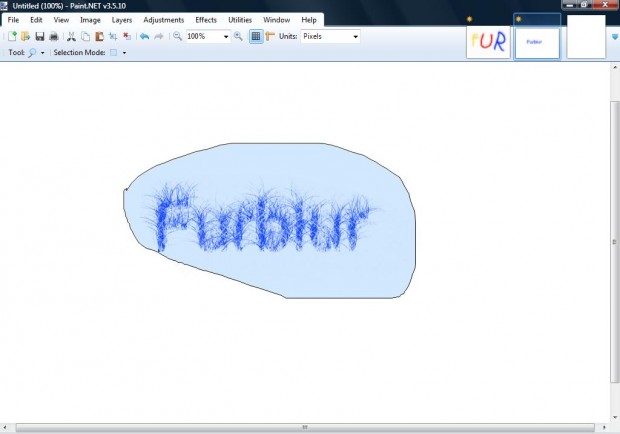Zoom in with magnifier plus icon

[x=238, y=36]
